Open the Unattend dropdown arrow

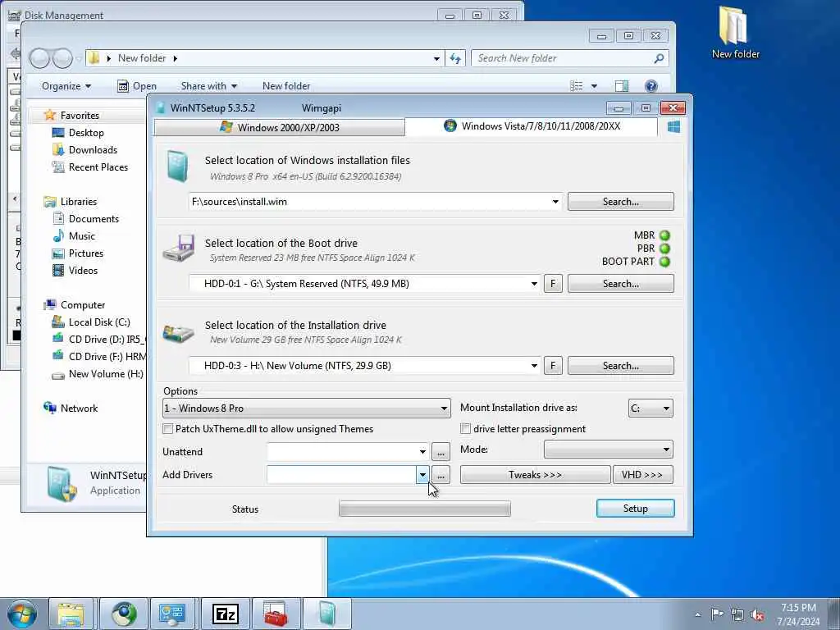pos(422,452)
